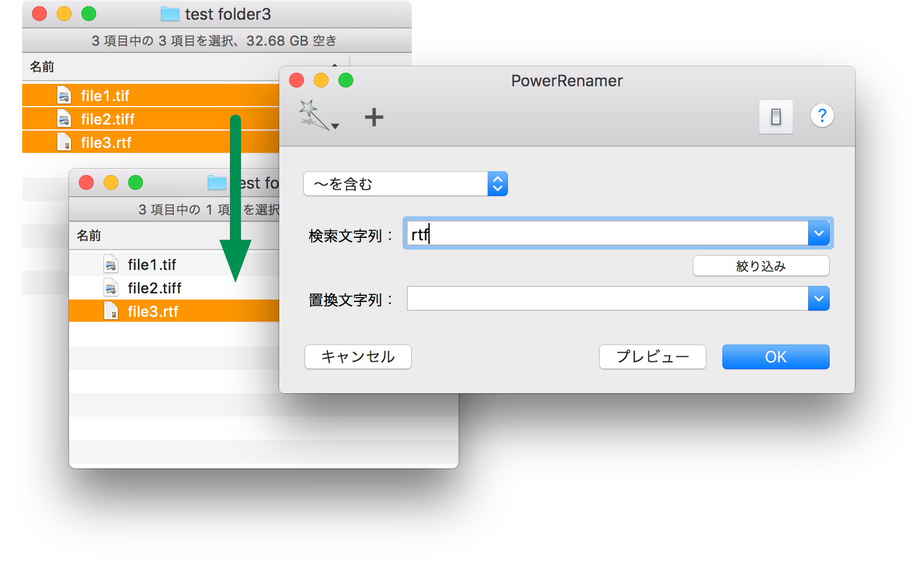Open help with the question mark button

822,116
